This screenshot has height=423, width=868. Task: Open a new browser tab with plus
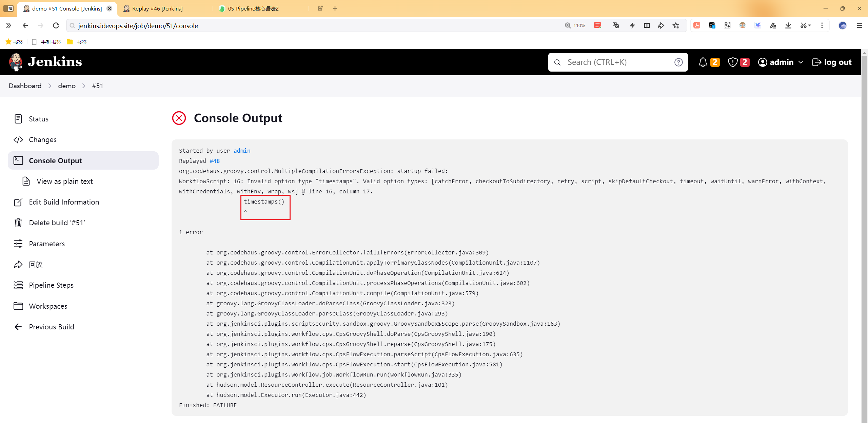click(x=335, y=8)
